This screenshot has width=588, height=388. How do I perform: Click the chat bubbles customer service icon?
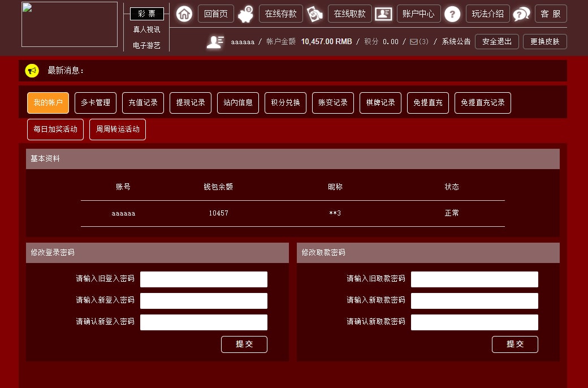pos(521,14)
